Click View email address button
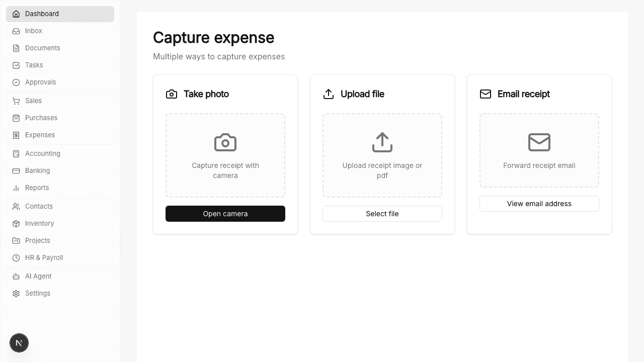644x362 pixels. tap(539, 204)
